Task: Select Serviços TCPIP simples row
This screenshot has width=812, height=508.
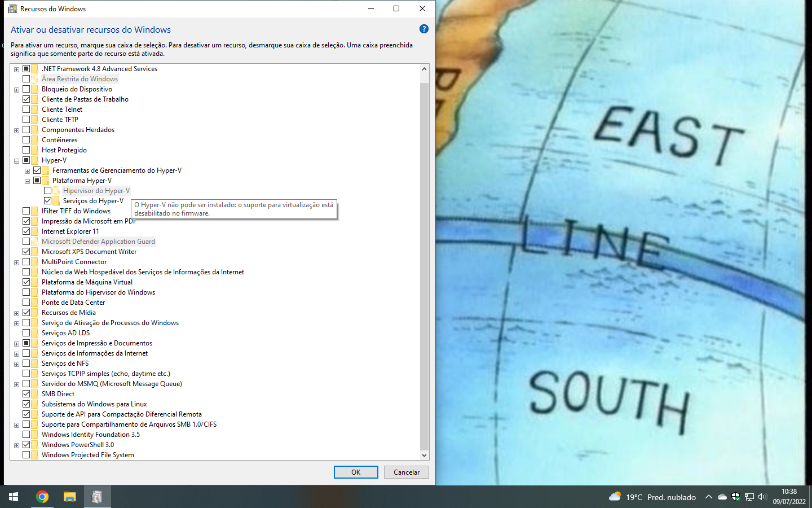Action: [x=105, y=374]
